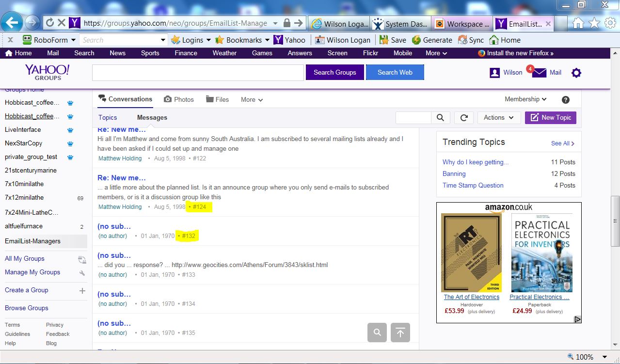Click the New Topic button

click(551, 118)
